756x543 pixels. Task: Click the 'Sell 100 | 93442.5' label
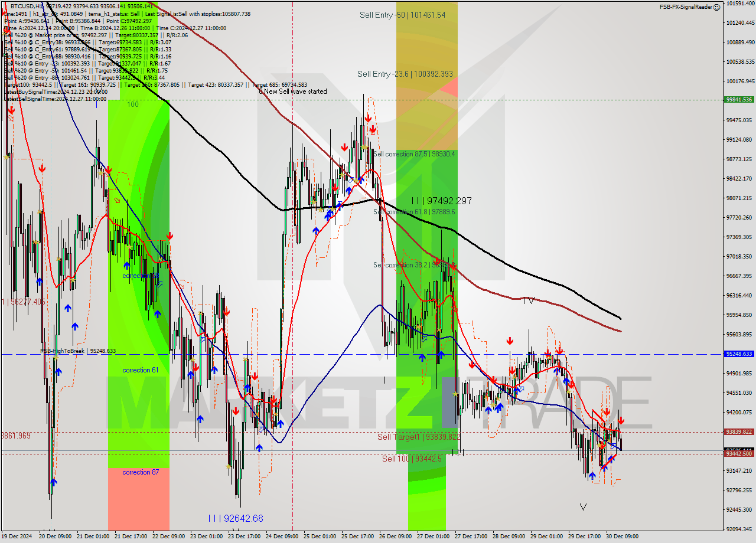412,459
